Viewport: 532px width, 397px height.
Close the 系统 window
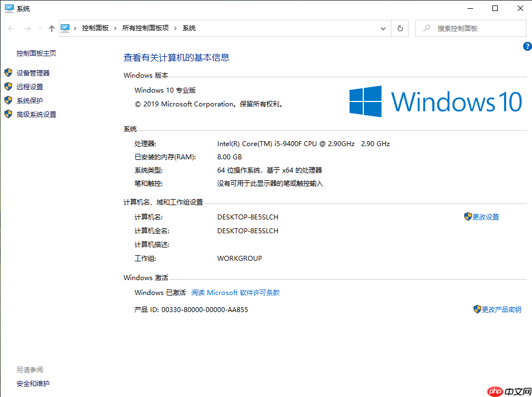coord(520,8)
